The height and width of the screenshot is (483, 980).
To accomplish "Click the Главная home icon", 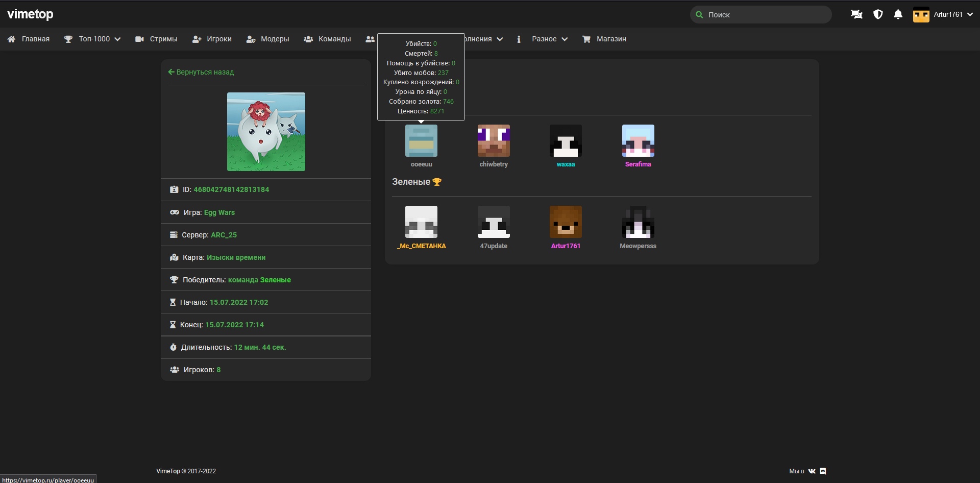I will click(11, 39).
